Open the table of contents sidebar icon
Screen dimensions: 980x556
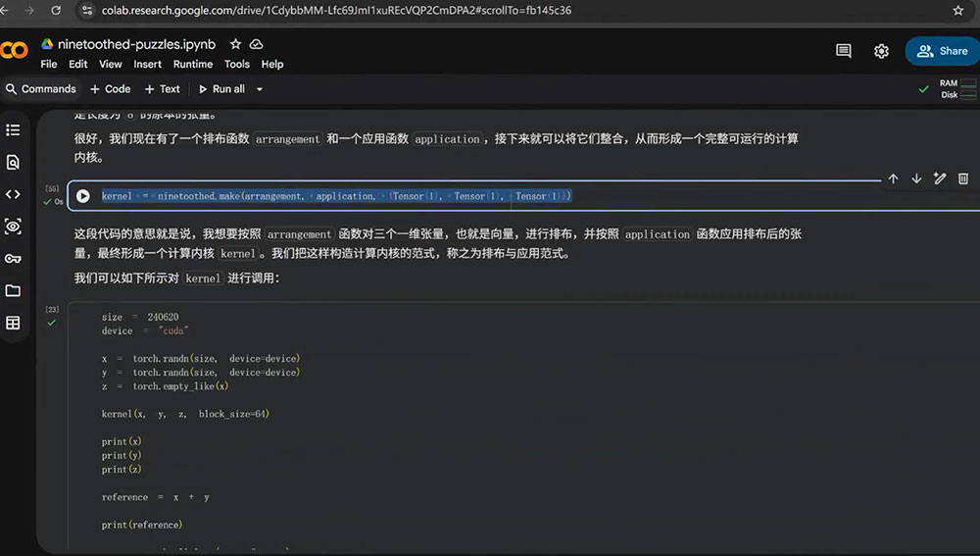tap(13, 130)
